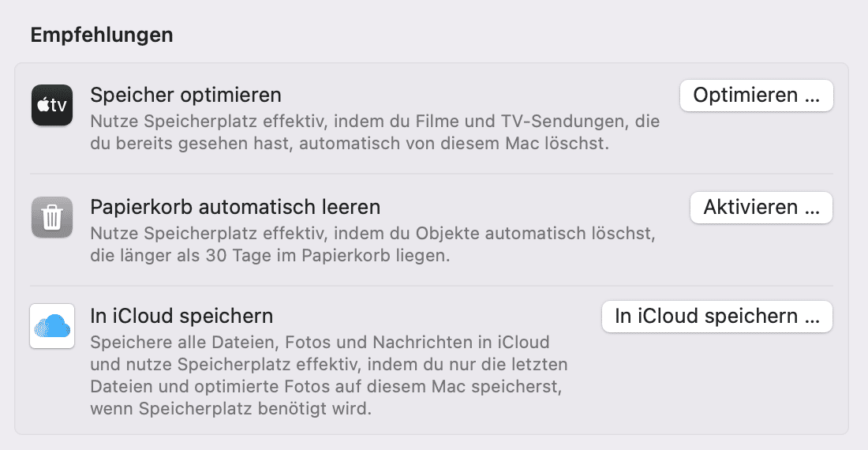Click the line 'Speichere alle Dateien, Fotos und Nachrichten'
This screenshot has width=868, height=450.
click(320, 342)
